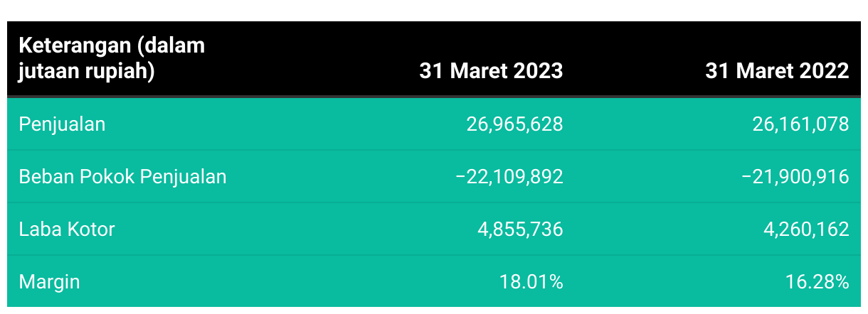Select the 26,161,078 sales value
The height and width of the screenshot is (314, 868).
[801, 124]
